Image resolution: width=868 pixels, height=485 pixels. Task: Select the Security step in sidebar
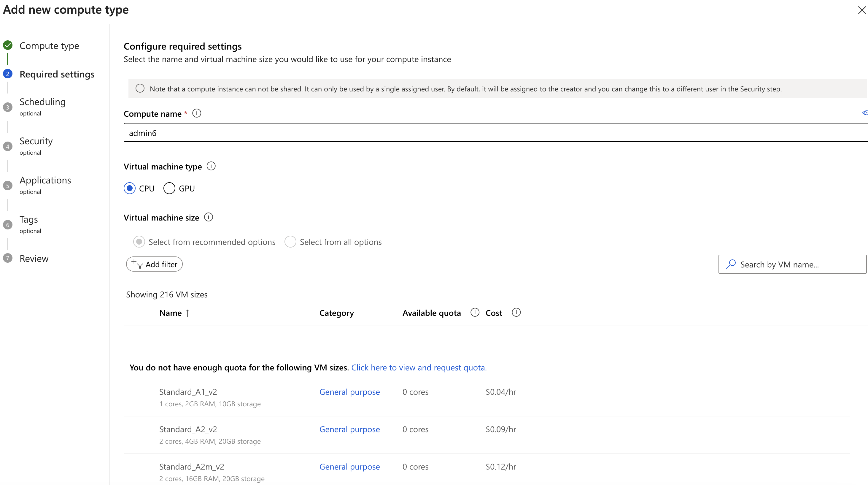tap(36, 141)
